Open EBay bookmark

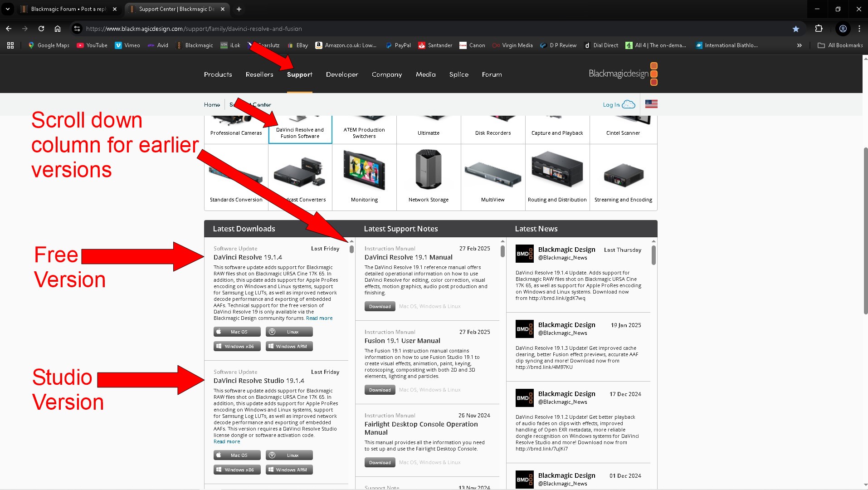297,45
